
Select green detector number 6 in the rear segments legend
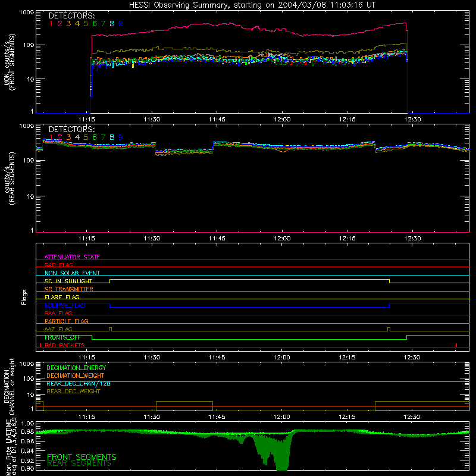coord(95,137)
